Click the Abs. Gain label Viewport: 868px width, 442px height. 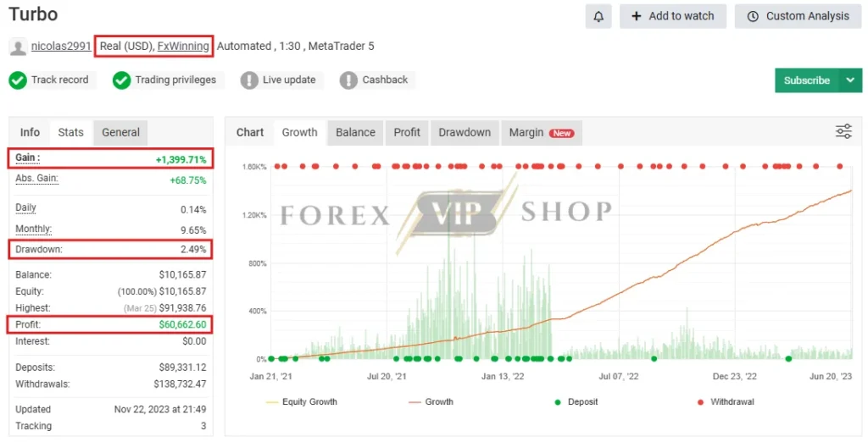pyautogui.click(x=36, y=178)
